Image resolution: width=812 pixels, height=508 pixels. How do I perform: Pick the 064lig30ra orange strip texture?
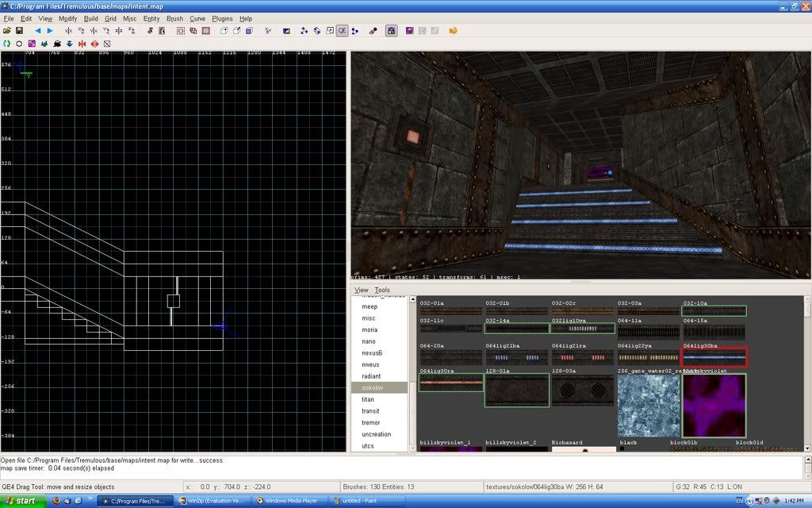(451, 383)
